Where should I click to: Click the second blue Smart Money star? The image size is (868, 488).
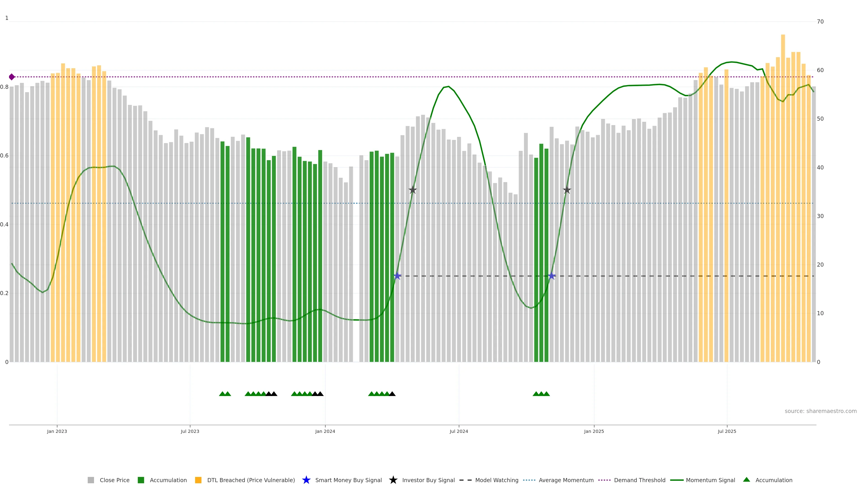point(552,276)
